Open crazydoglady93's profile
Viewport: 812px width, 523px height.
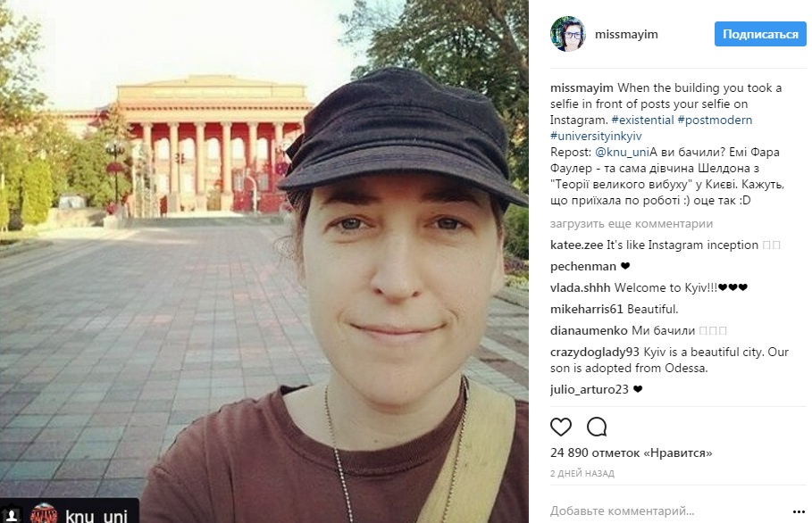595,352
